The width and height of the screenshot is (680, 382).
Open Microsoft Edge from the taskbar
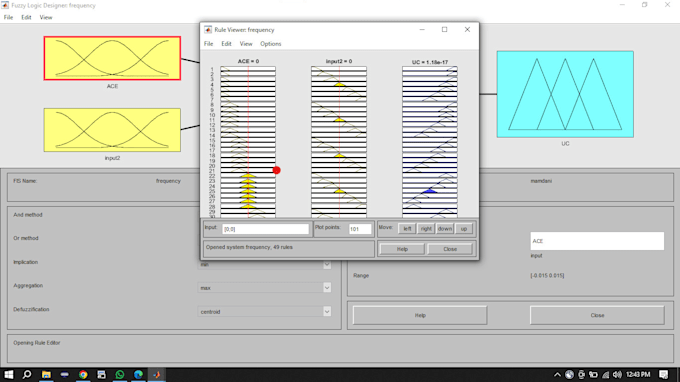pos(138,375)
